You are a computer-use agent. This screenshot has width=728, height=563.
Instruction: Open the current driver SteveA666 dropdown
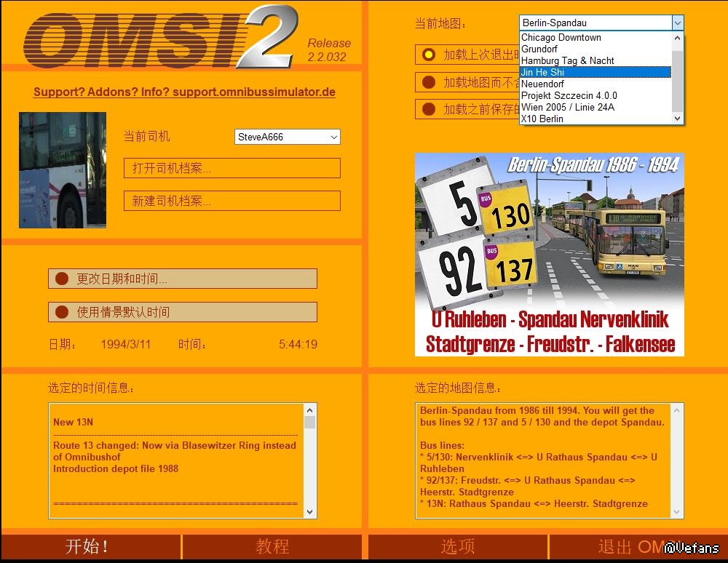[288, 137]
